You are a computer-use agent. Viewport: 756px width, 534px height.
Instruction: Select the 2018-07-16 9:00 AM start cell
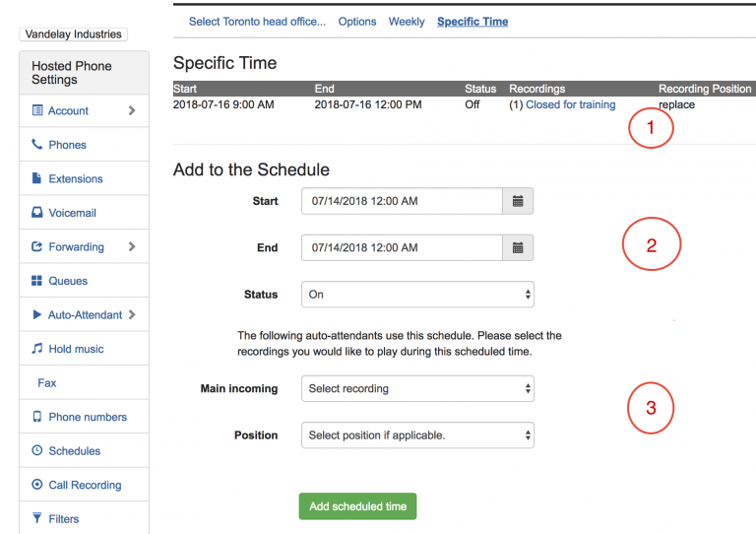pyautogui.click(x=223, y=104)
